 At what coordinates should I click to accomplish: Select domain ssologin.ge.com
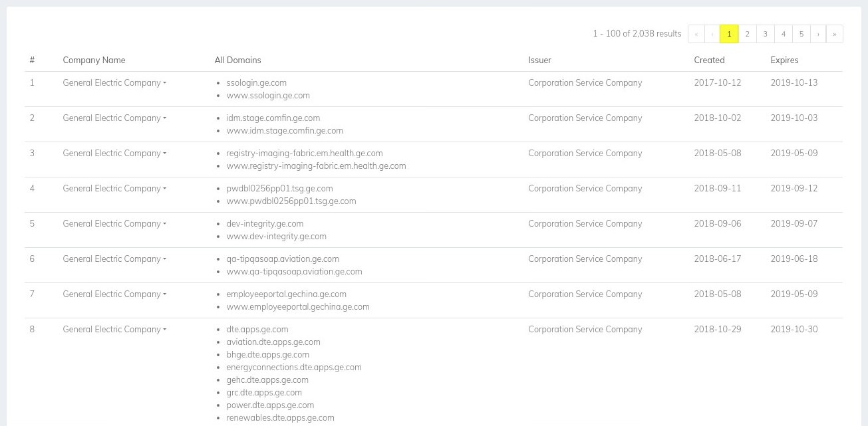(256, 83)
